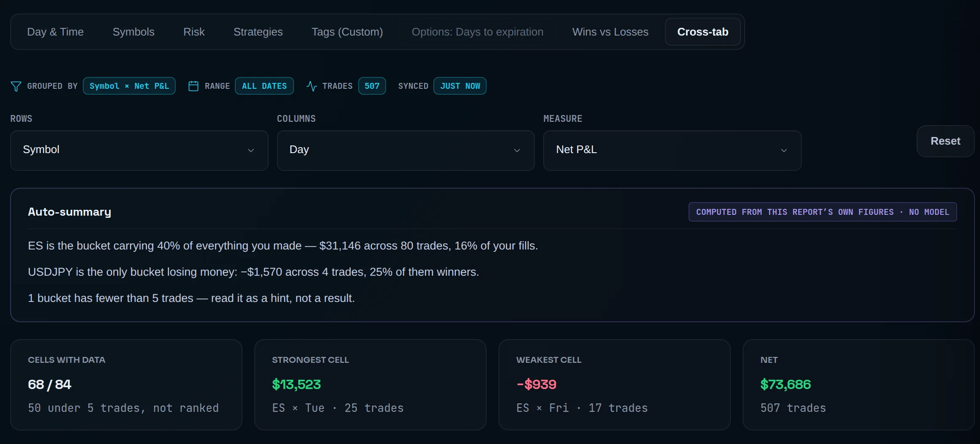The image size is (980, 444).
Task: Click the 50 under 5 trades caption
Action: tap(123, 408)
